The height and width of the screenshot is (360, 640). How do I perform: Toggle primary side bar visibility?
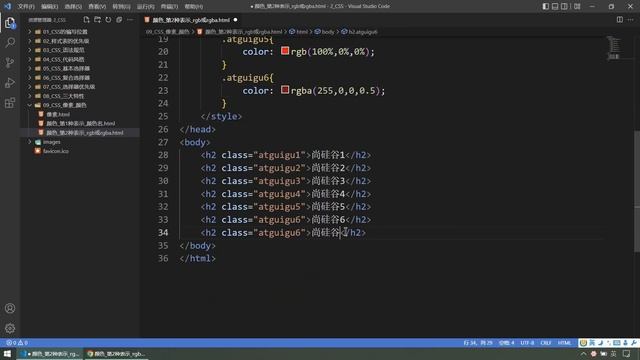click(546, 6)
